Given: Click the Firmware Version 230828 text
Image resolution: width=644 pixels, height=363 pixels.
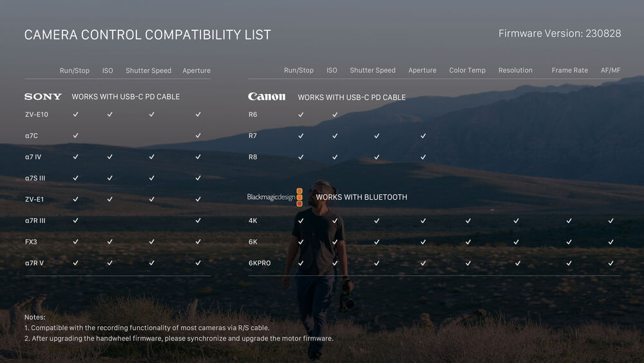Looking at the screenshot, I should coord(560,34).
